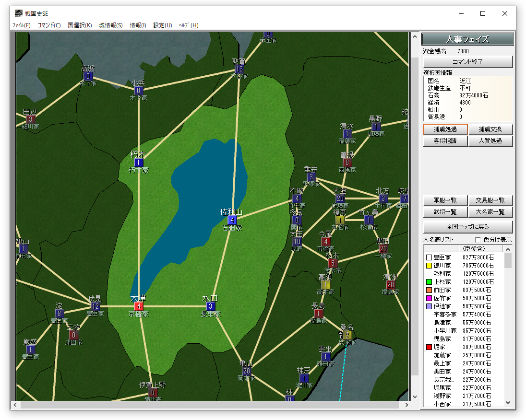Select the 亀山 castle marker
The height and width of the screenshot is (420, 526).
tap(247, 371)
